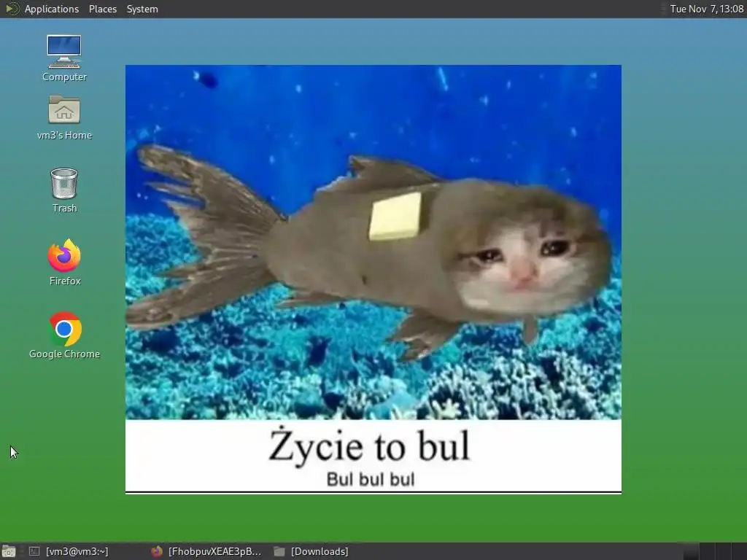
Task: Click the Tue Nov 7 clock
Action: [x=706, y=9]
